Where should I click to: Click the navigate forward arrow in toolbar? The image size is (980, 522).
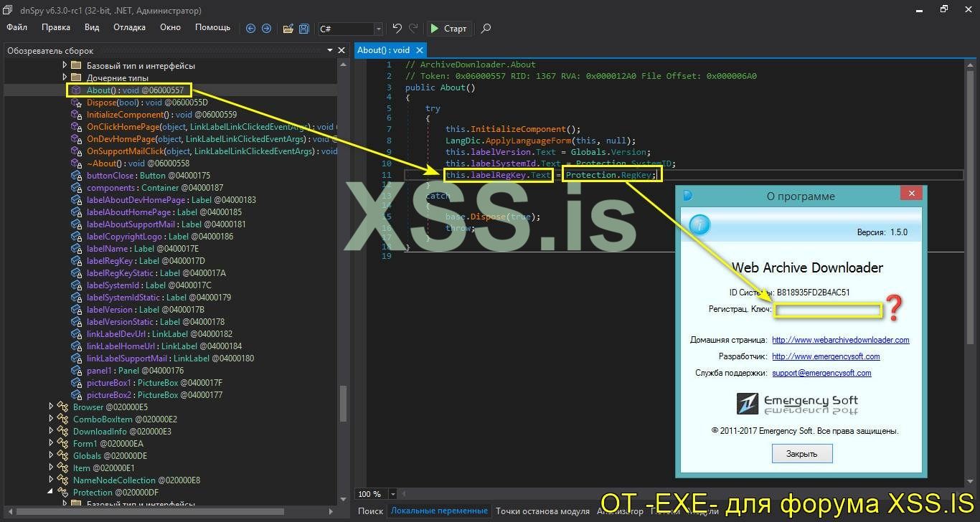click(x=266, y=29)
